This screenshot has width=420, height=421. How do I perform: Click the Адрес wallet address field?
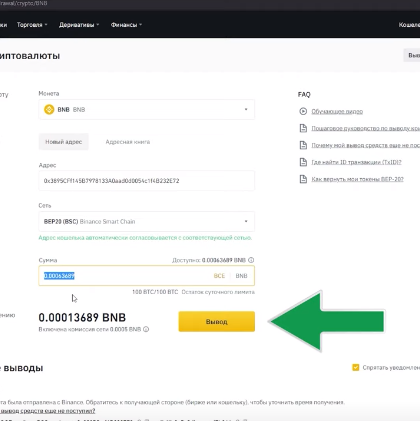click(147, 181)
